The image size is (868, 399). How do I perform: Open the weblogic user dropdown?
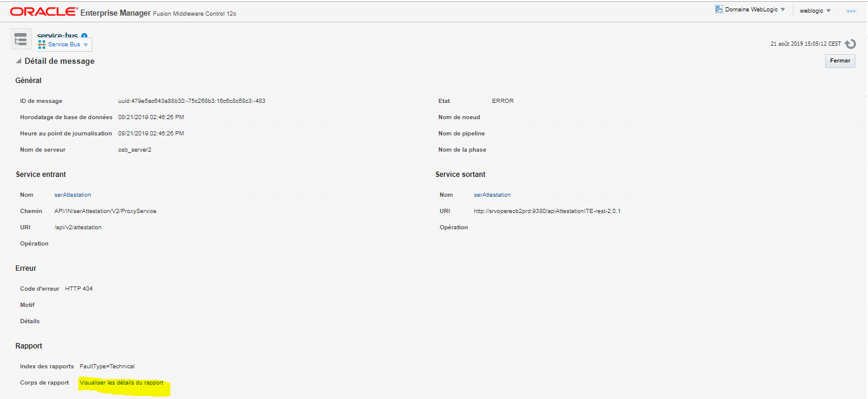point(815,11)
